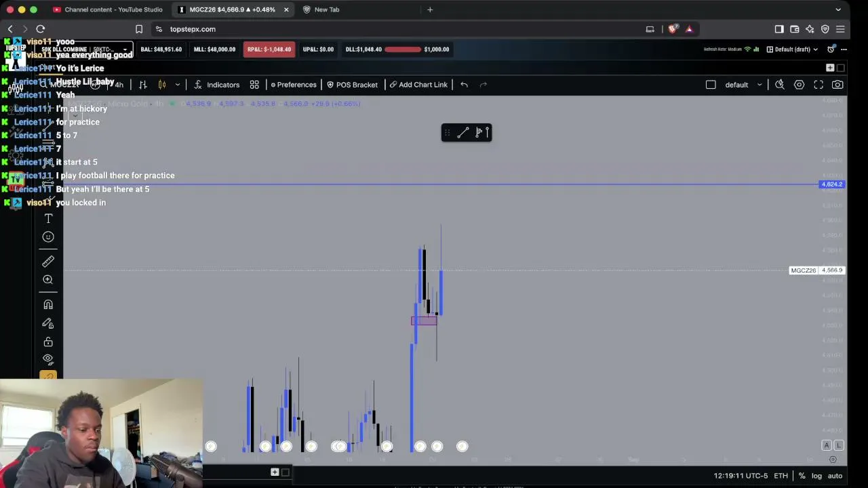
Task: Select candlestick chart style
Action: [x=162, y=85]
